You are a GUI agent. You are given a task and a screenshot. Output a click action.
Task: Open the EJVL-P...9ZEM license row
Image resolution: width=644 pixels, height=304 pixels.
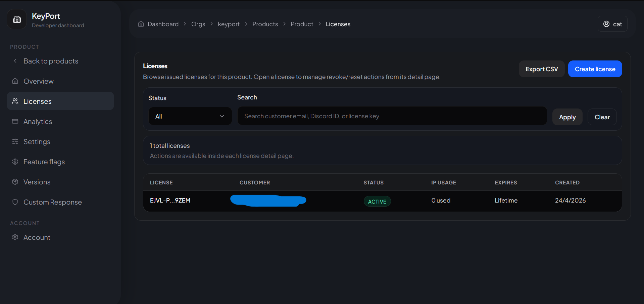pyautogui.click(x=170, y=201)
